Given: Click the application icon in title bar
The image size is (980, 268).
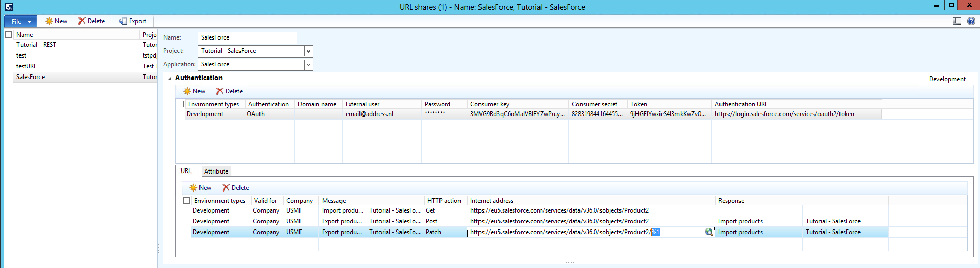Looking at the screenshot, I should (x=9, y=7).
